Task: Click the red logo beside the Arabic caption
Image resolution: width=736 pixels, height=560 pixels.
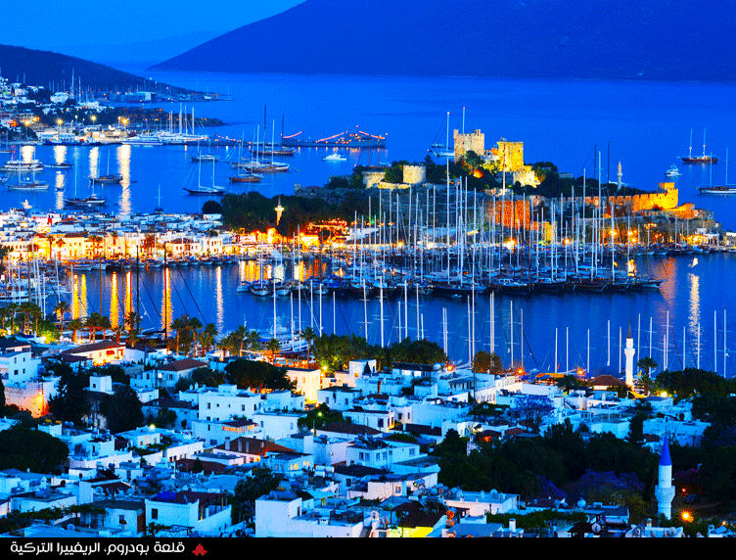Action: (200, 549)
